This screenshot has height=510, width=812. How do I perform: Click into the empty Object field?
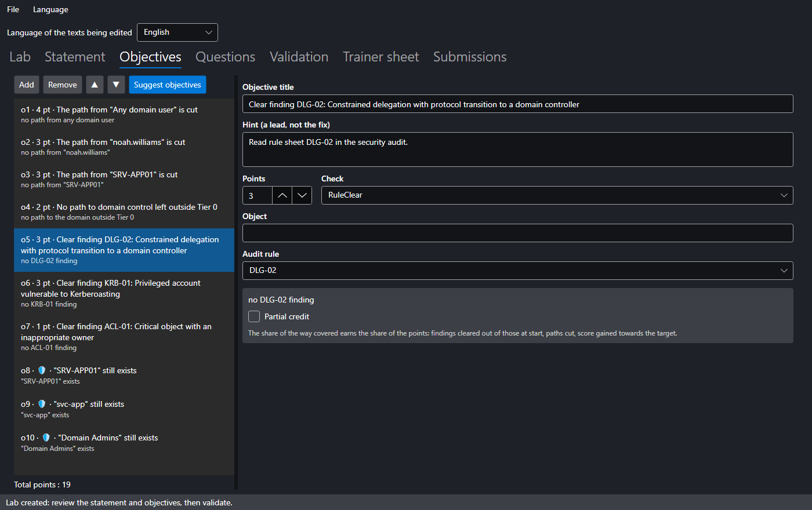518,233
